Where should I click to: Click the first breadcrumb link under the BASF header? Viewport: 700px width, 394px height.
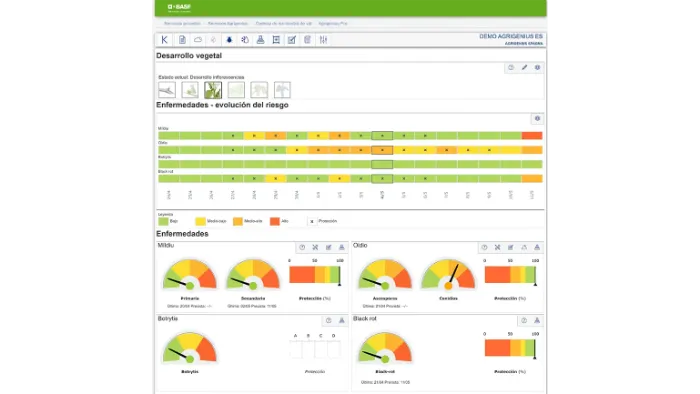tap(182, 23)
